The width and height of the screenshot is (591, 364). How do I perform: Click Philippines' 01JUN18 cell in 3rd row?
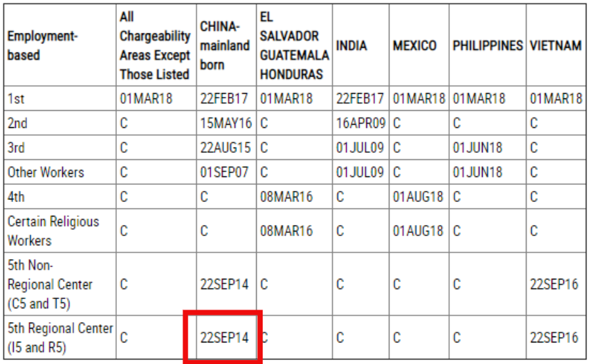(x=478, y=148)
